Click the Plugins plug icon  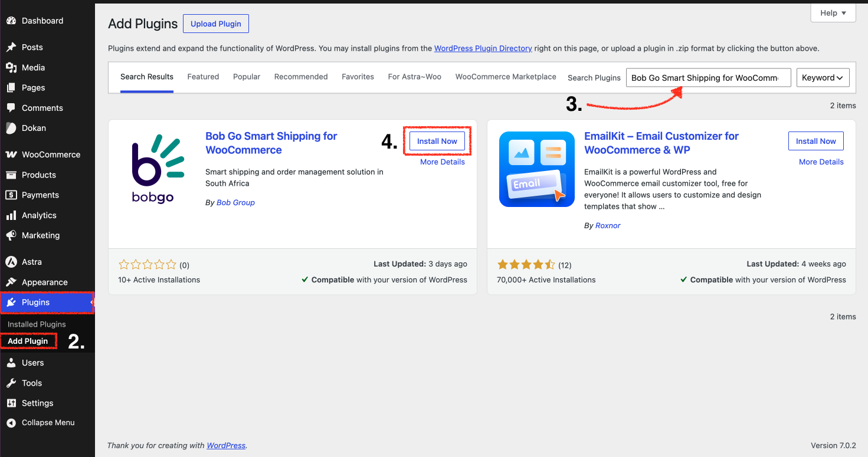pos(11,303)
